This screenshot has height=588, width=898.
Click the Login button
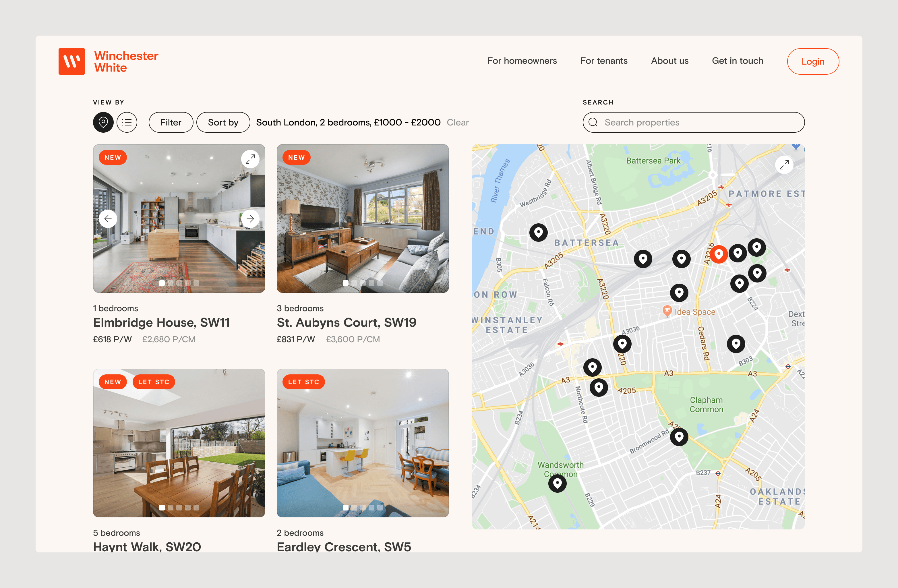tap(813, 61)
